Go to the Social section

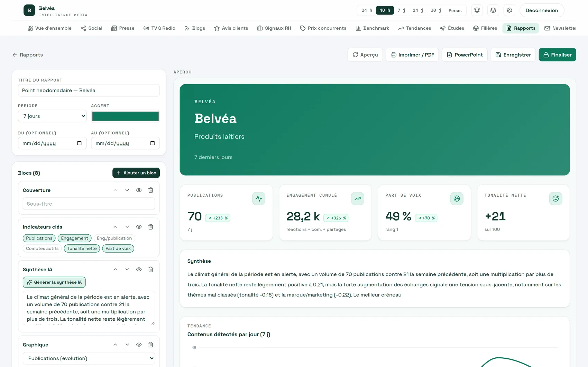[92, 28]
